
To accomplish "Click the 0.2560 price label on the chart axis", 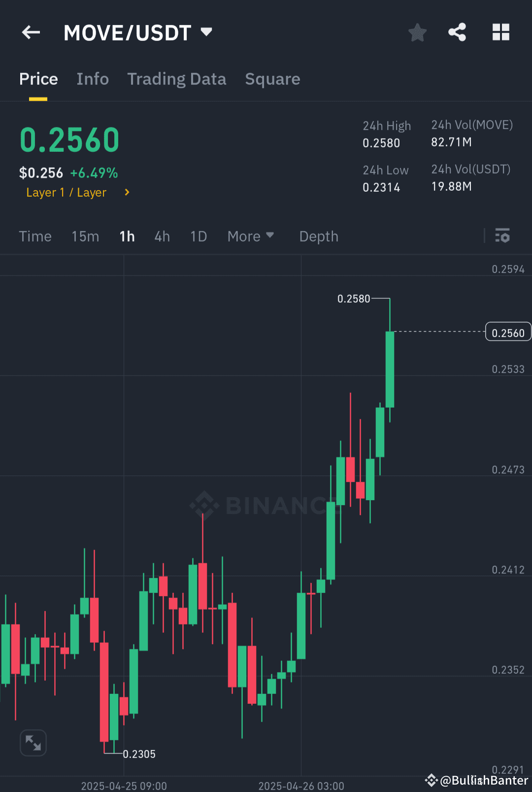I will pos(508,332).
